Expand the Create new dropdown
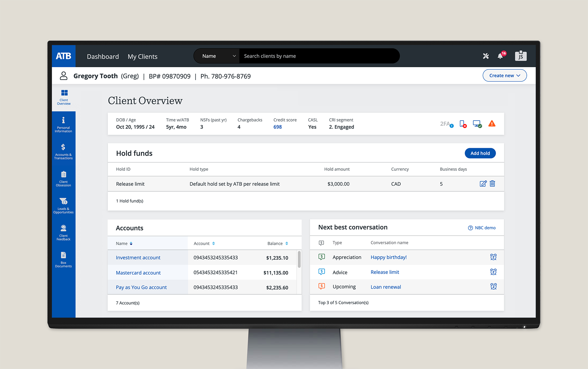 click(505, 75)
